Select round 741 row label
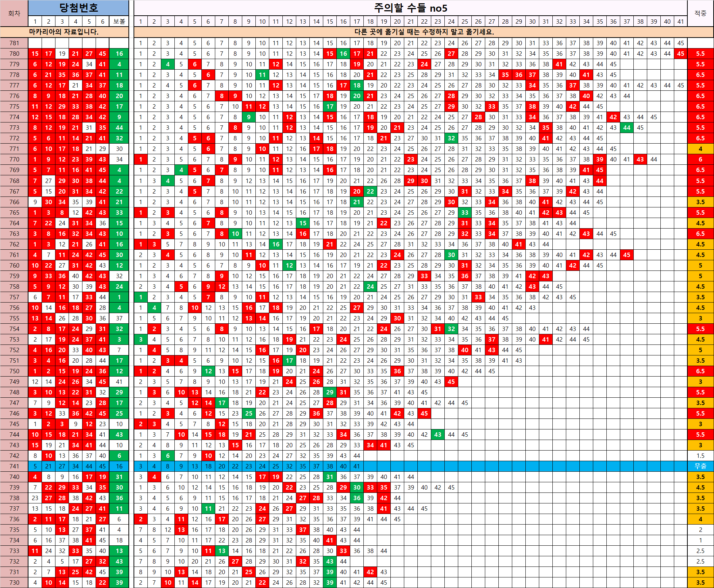714x588 pixels. click(14, 466)
